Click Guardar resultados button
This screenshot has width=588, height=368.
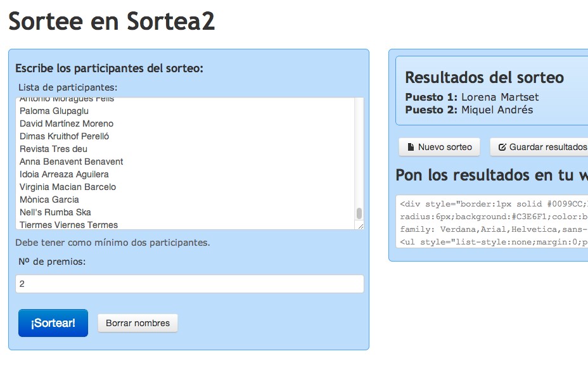(539, 147)
